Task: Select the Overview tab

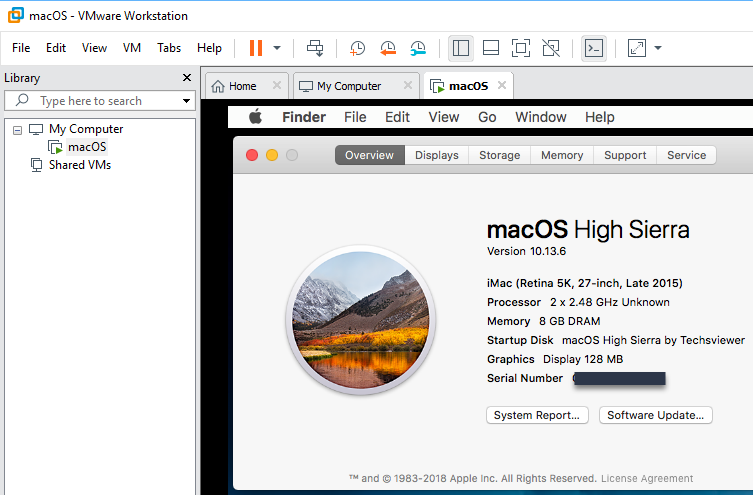Action: (370, 155)
